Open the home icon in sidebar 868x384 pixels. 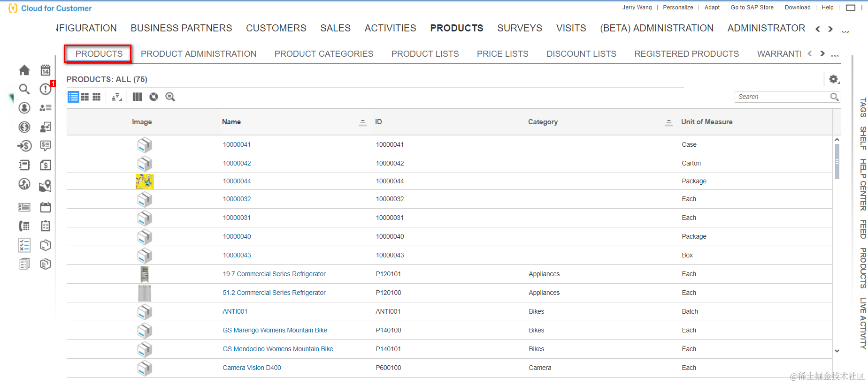(x=24, y=70)
